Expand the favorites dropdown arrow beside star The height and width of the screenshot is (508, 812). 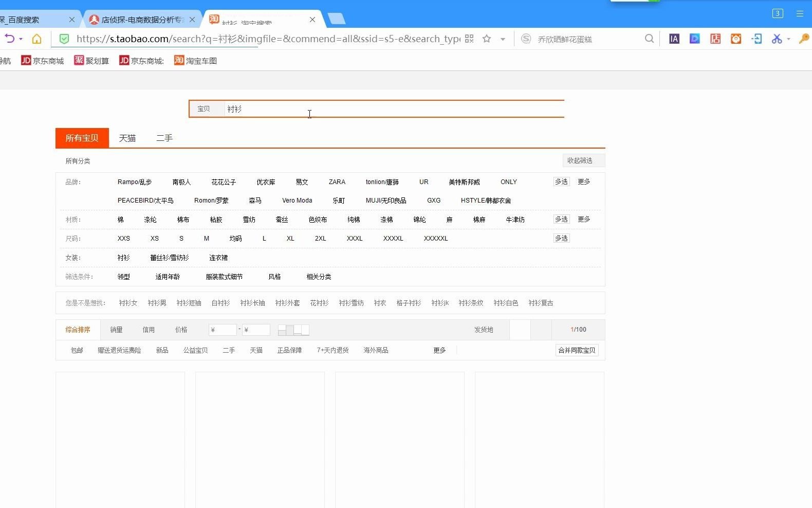[503, 39]
